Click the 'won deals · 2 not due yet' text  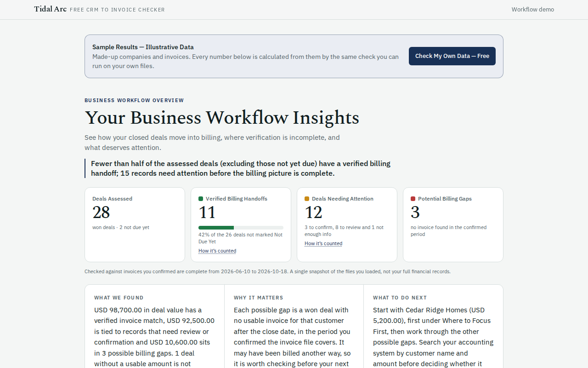point(121,227)
